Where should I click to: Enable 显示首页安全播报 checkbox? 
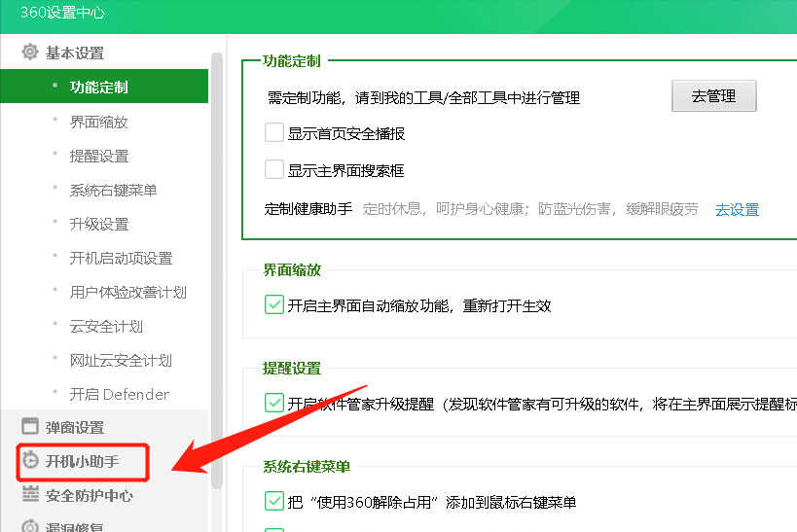point(274,132)
